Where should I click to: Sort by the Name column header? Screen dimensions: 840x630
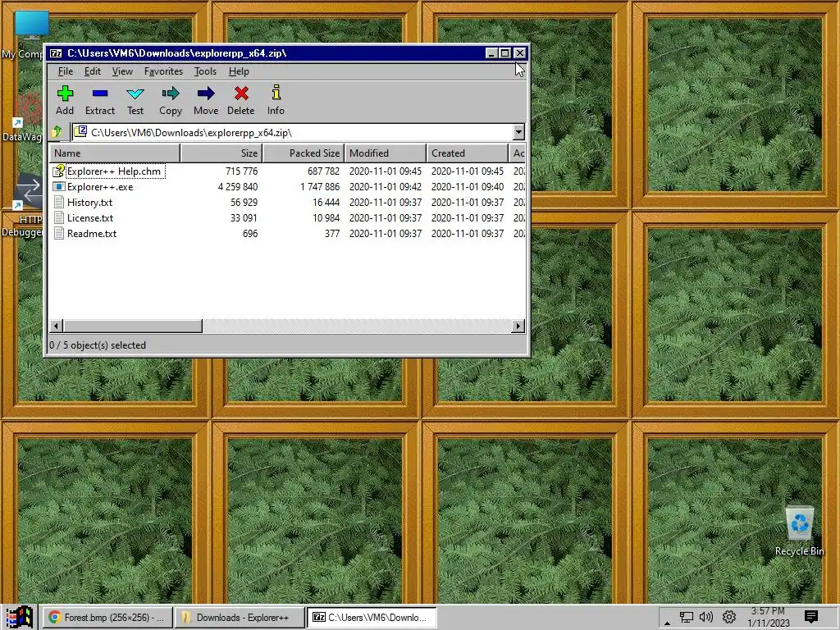(115, 153)
